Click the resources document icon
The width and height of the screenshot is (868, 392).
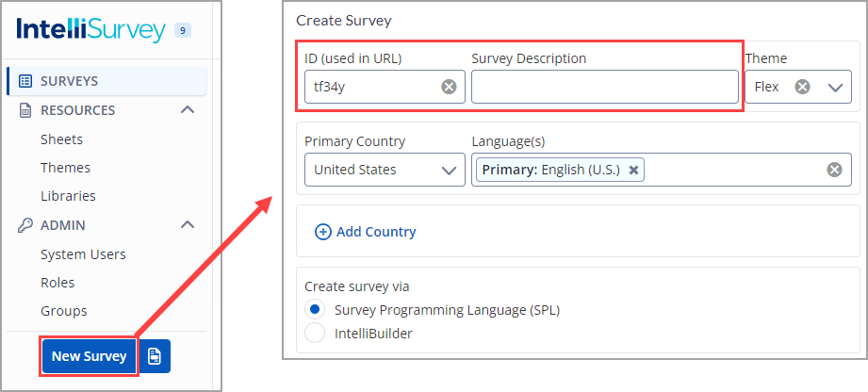(x=25, y=111)
